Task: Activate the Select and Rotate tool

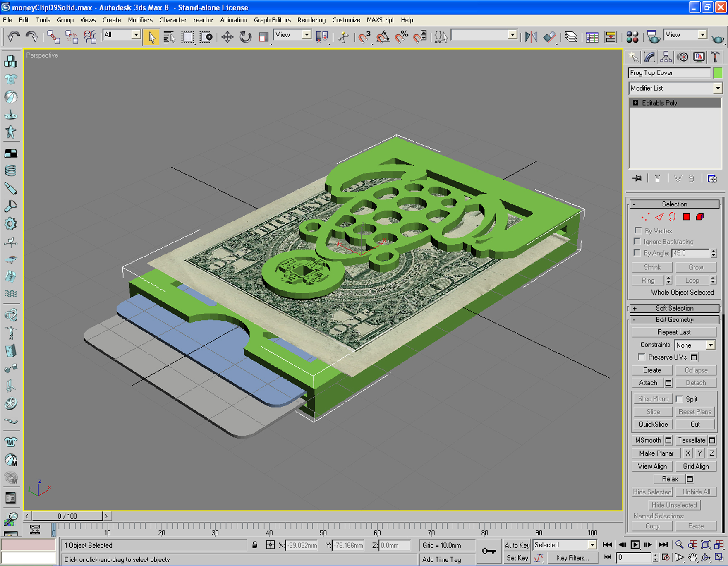Action: click(246, 36)
